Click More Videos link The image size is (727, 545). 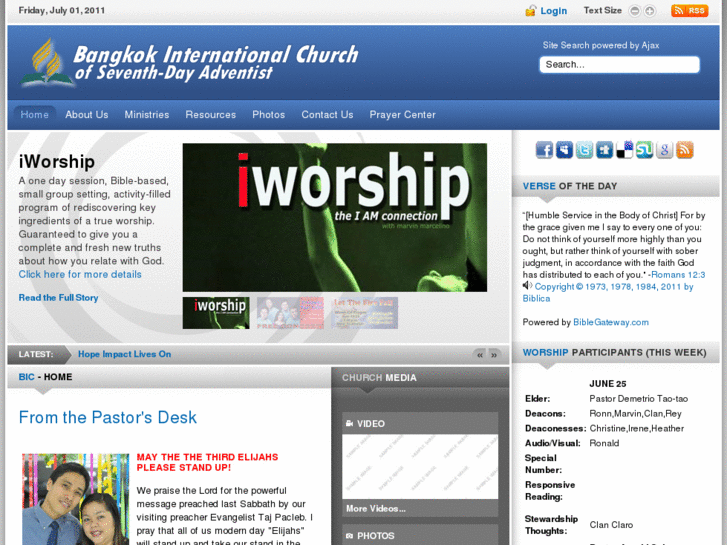coord(376,509)
